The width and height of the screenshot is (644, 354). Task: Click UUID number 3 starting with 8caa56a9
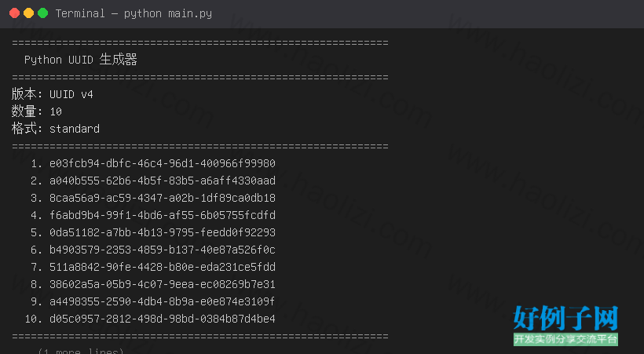[x=163, y=198]
